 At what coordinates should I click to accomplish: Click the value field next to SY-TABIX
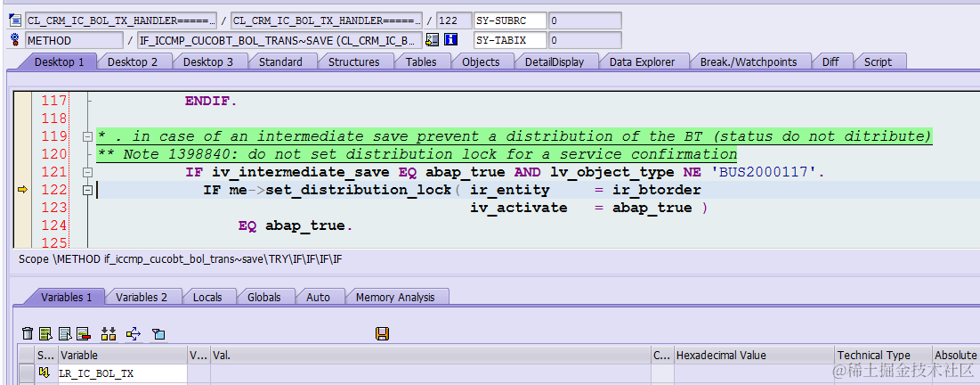(585, 41)
